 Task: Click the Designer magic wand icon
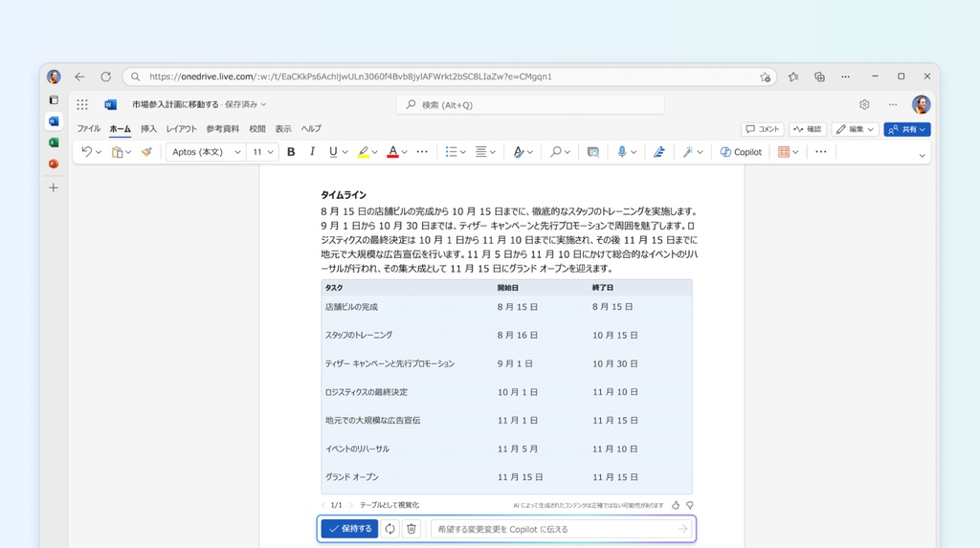click(x=687, y=152)
